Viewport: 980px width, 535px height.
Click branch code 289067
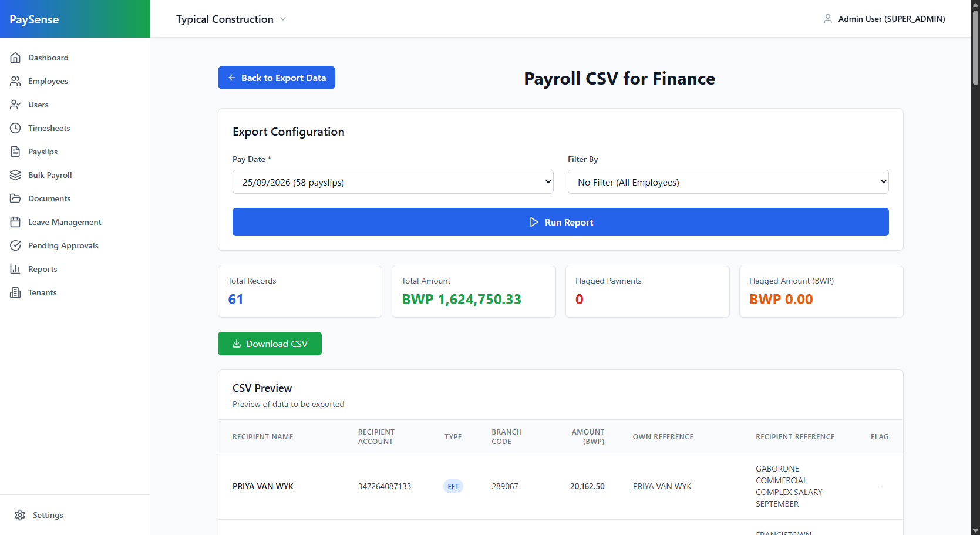(x=505, y=486)
